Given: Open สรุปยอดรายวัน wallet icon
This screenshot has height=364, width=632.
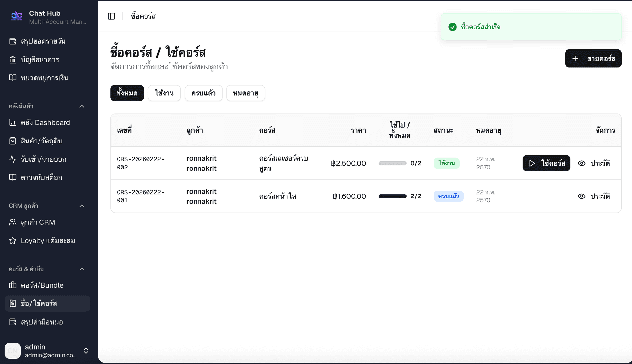Looking at the screenshot, I should [13, 41].
